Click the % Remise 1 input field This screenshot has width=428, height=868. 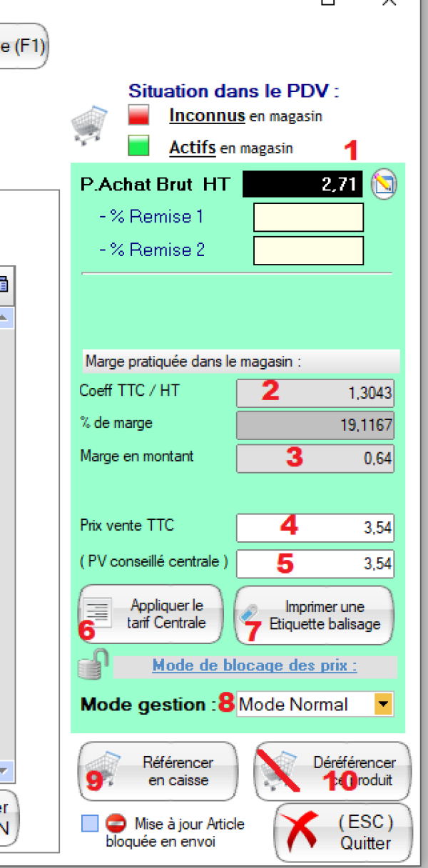coord(308,217)
